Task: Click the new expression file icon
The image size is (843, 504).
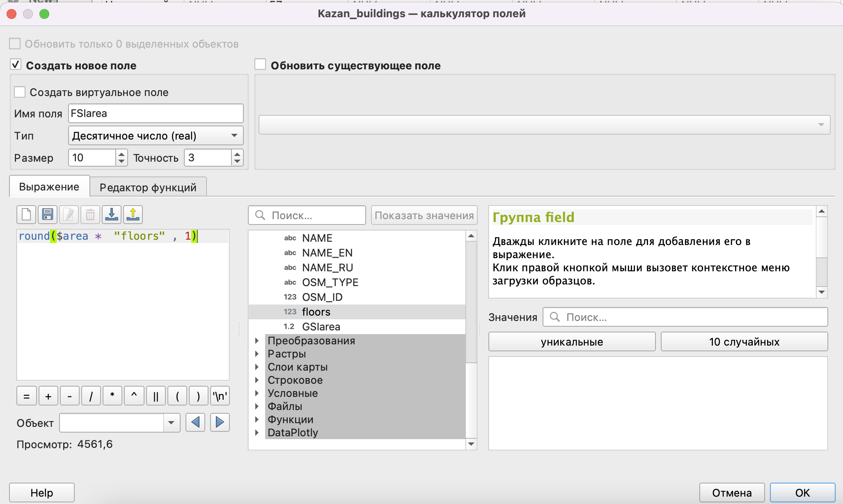Action: [26, 214]
